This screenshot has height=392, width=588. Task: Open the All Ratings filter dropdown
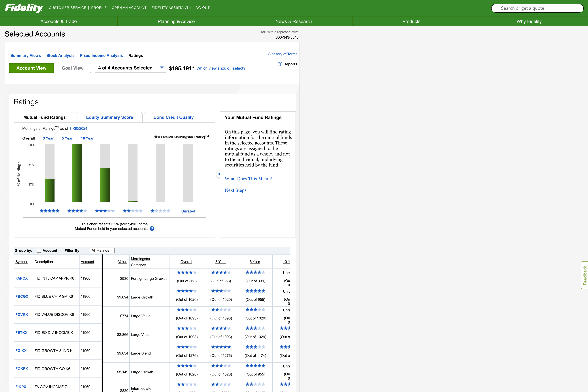102,250
